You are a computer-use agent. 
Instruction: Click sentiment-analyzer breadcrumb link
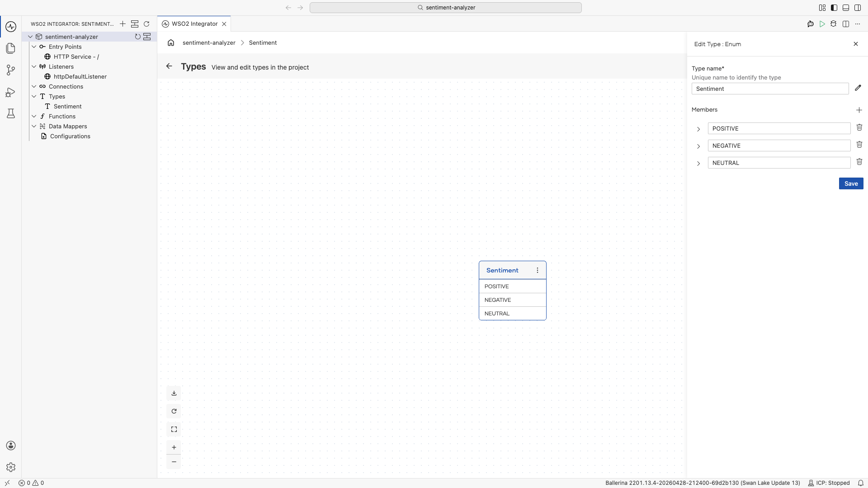[x=209, y=42]
